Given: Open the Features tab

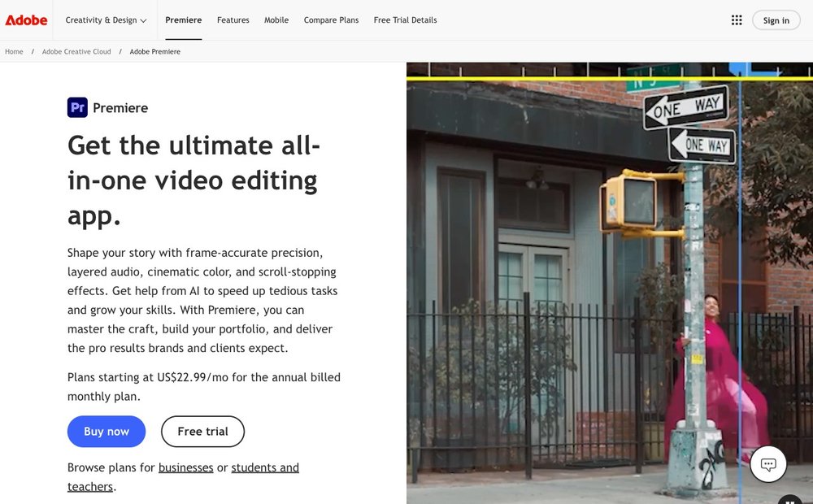Looking at the screenshot, I should click(x=233, y=20).
